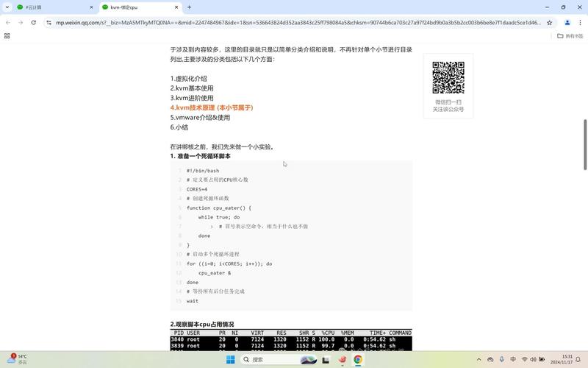This screenshot has width=588, height=368.
Task: Open the volume speaker tray icon
Action: pyautogui.click(x=533, y=359)
